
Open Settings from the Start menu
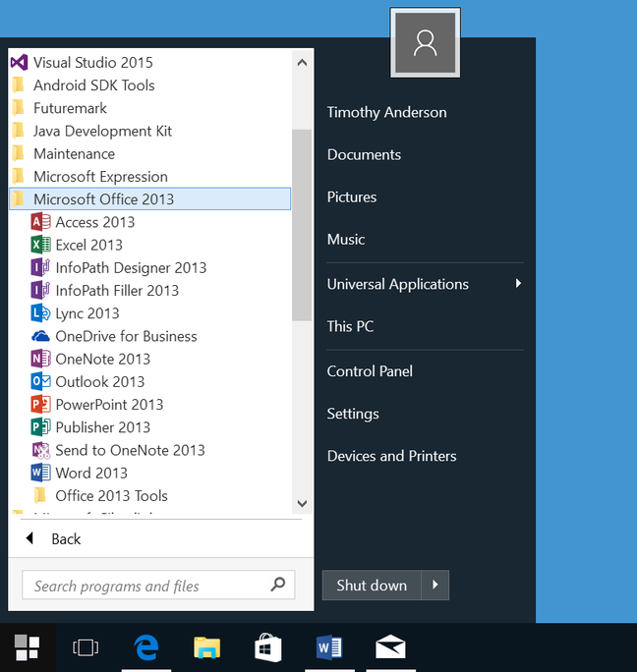pos(353,414)
